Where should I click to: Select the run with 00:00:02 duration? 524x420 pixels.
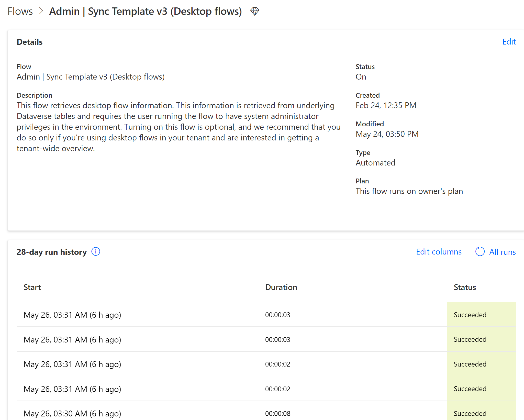[x=72, y=364]
